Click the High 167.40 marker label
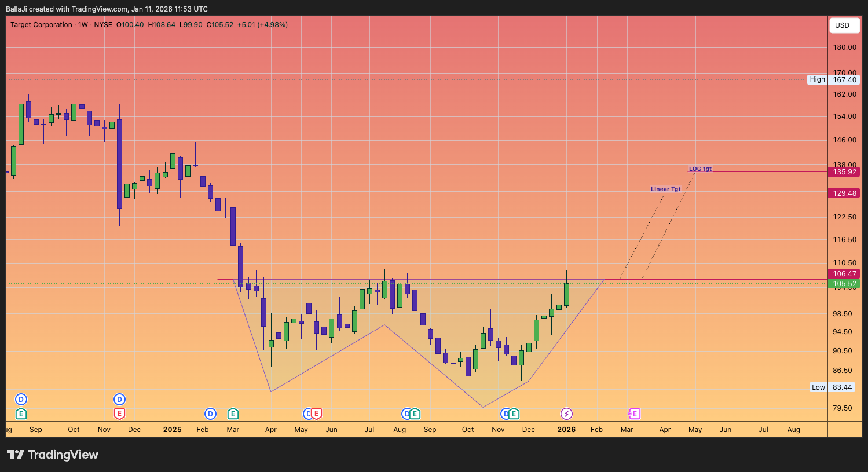 [x=834, y=80]
